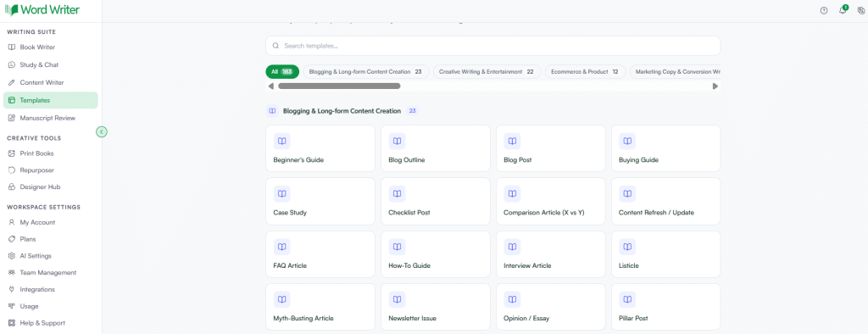
Task: Click the Usage chart icon
Action: [x=12, y=306]
